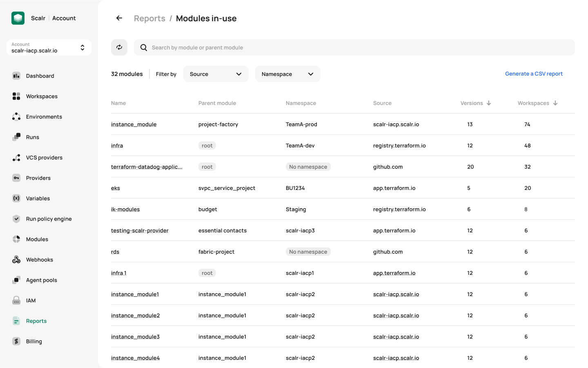Open instance_module4 module link
Image resolution: width=588 pixels, height=368 pixels.
(135, 358)
